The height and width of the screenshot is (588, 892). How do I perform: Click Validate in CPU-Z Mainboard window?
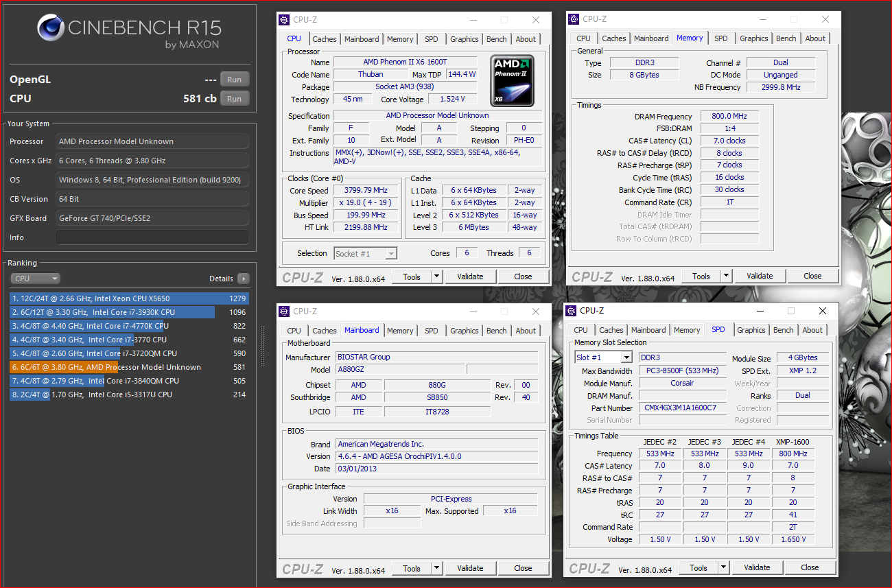coord(470,568)
